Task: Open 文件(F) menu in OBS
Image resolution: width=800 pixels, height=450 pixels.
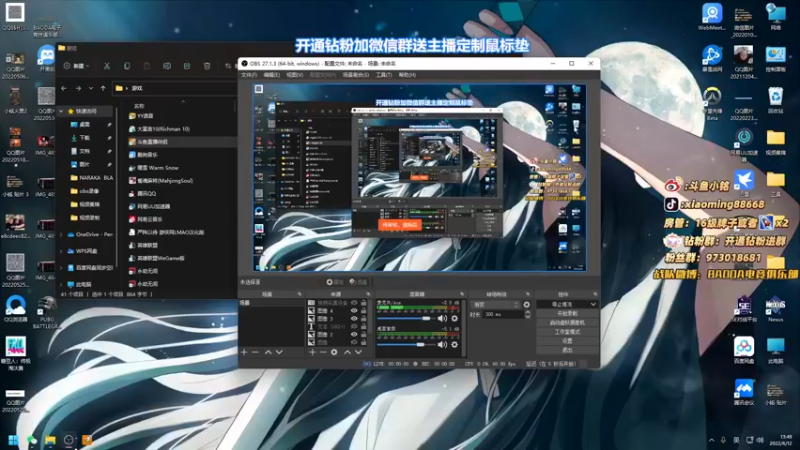Action: (x=248, y=75)
